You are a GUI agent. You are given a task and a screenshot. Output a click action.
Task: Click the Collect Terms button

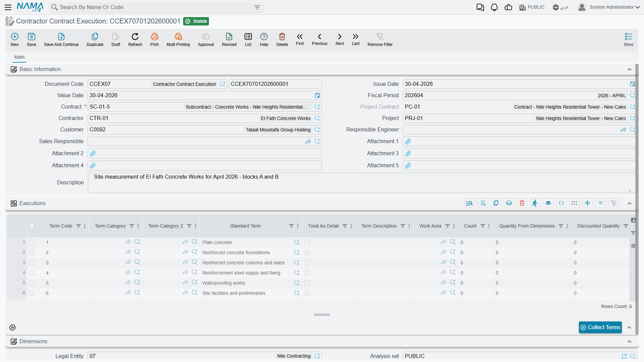pos(600,327)
